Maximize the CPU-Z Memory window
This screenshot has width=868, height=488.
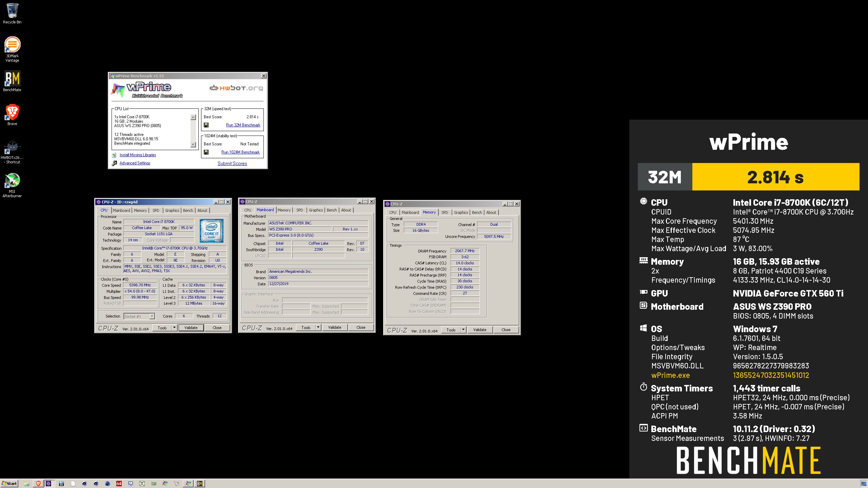[x=510, y=204]
